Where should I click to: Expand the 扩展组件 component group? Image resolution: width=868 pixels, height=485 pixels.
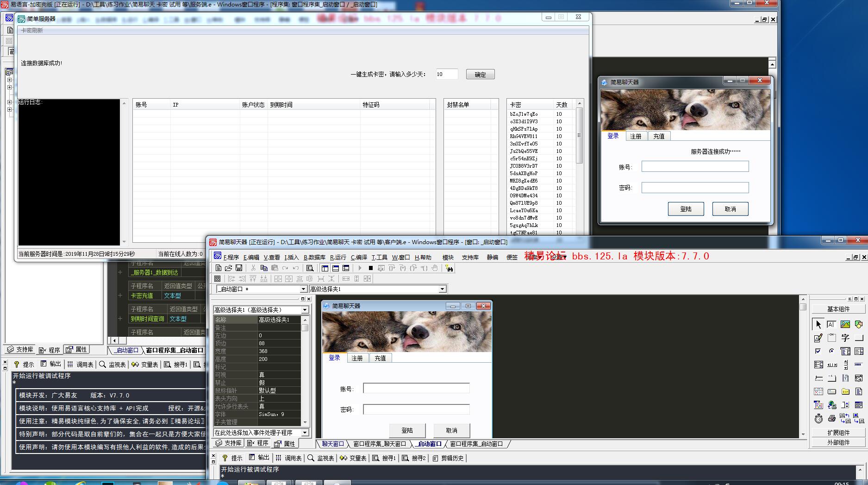pos(838,433)
